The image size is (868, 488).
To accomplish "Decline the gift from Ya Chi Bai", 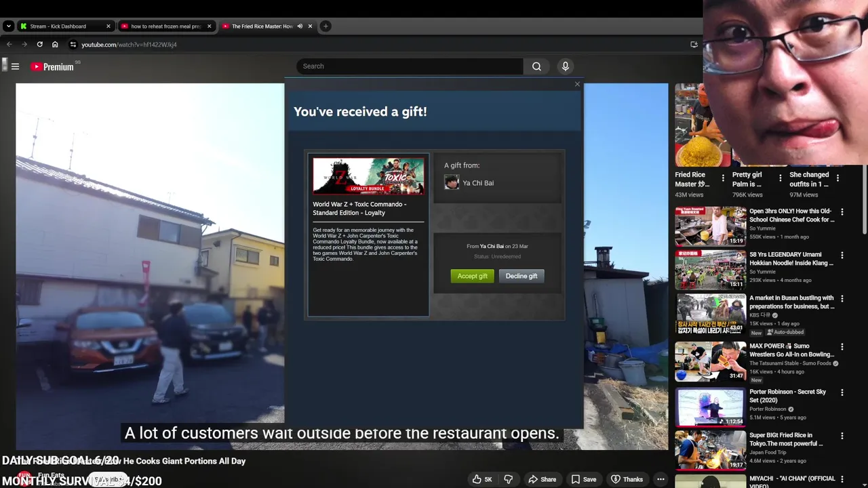I will (x=521, y=276).
